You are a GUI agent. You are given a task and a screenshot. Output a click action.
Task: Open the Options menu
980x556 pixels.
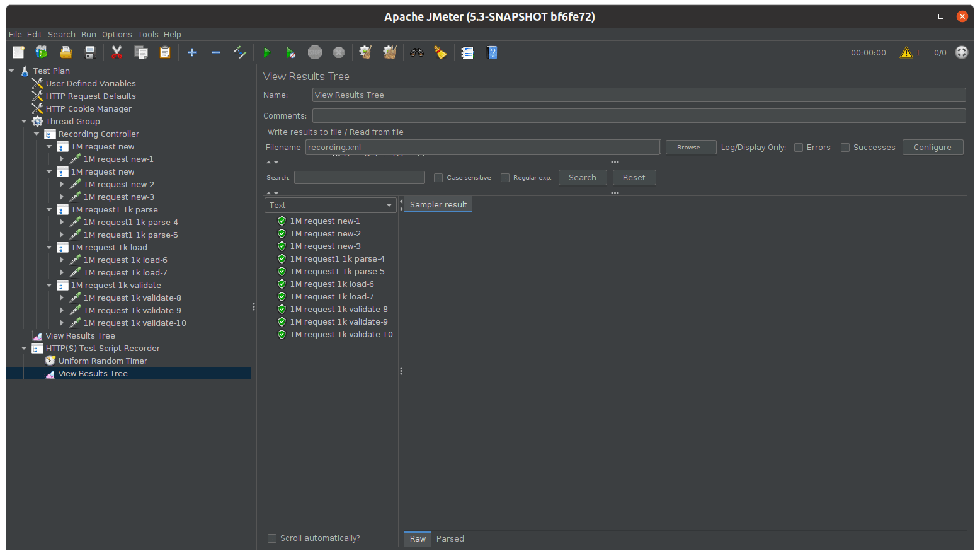117,34
